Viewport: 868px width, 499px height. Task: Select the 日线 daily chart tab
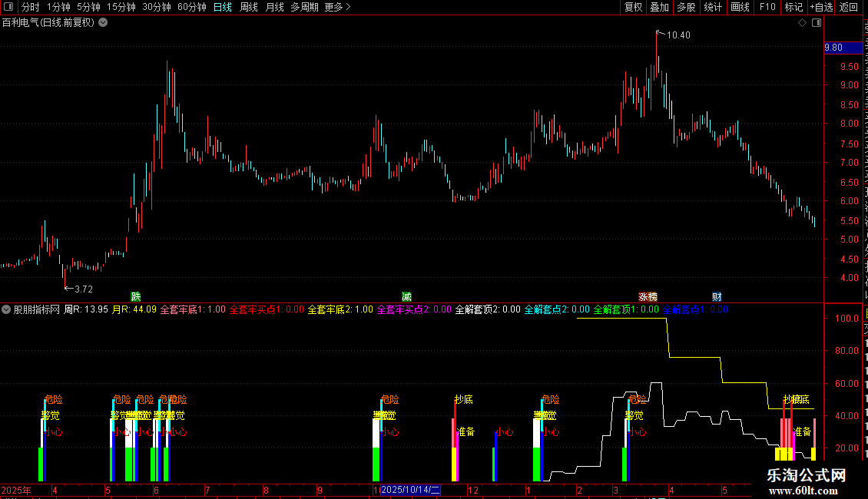click(x=223, y=7)
